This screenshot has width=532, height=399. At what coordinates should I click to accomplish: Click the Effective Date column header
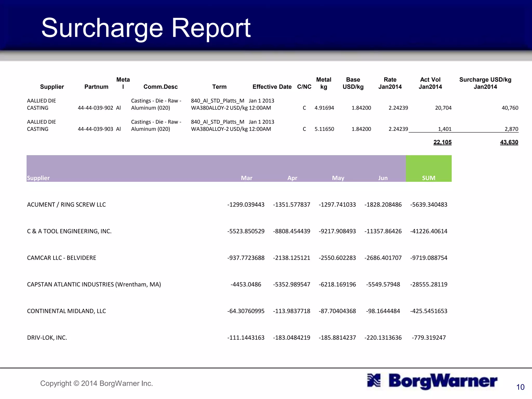[272, 87]
